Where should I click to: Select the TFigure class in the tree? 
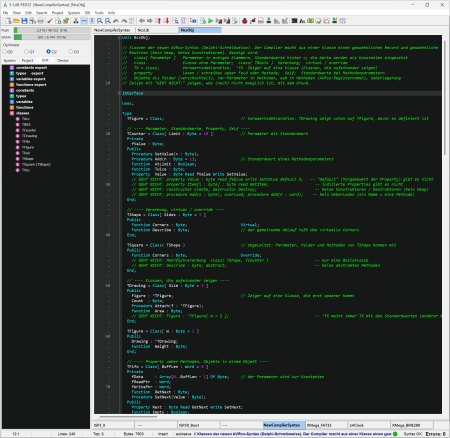coord(28,147)
